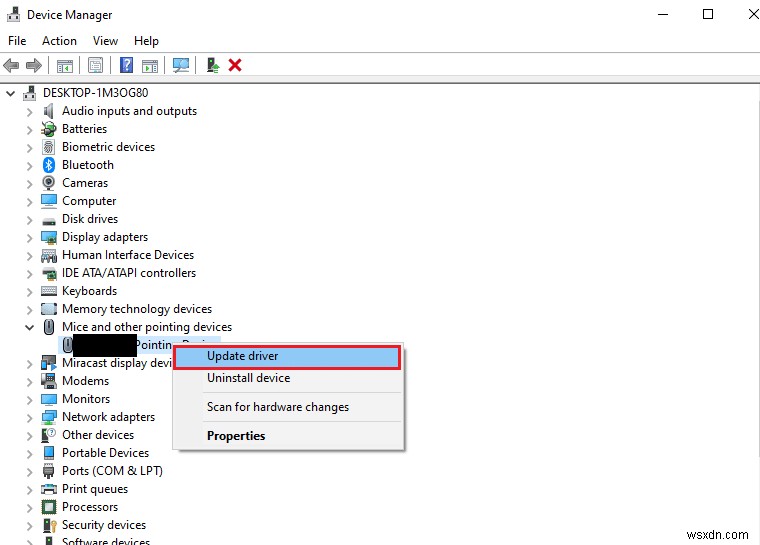
Task: Expand the Monitors node chevron
Action: click(30, 400)
